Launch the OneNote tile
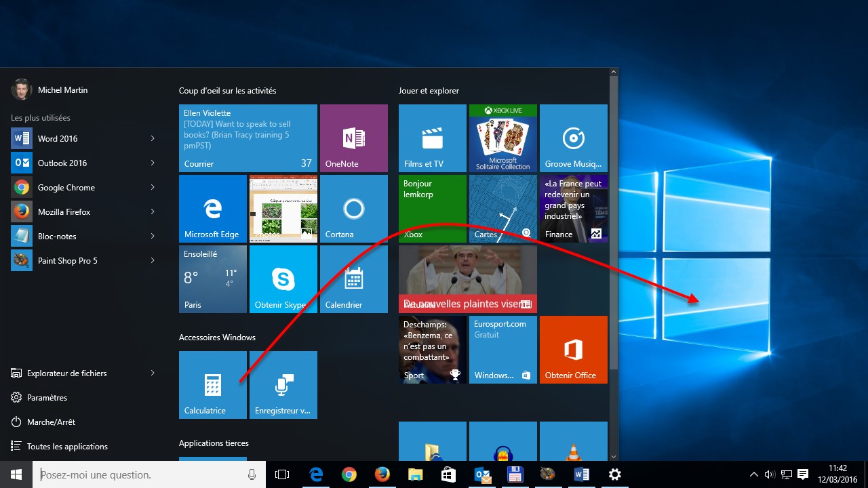This screenshot has width=868, height=488. 353,138
